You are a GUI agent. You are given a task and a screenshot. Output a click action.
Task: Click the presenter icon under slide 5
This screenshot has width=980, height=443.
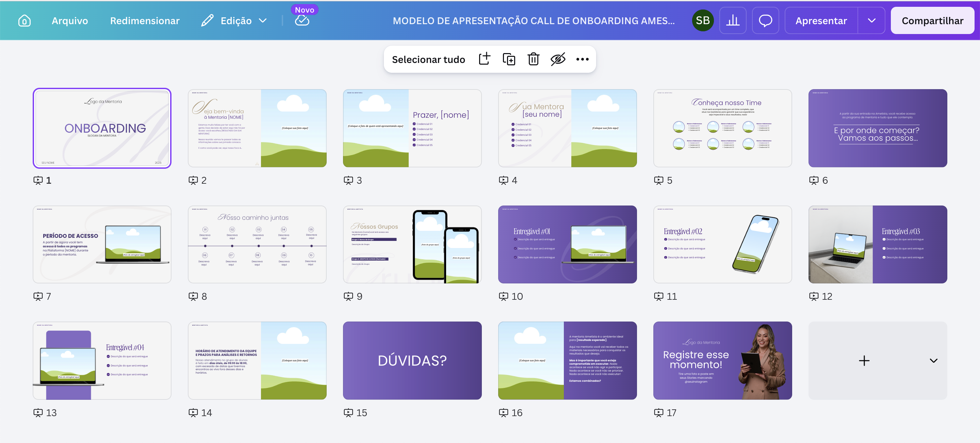(x=658, y=180)
